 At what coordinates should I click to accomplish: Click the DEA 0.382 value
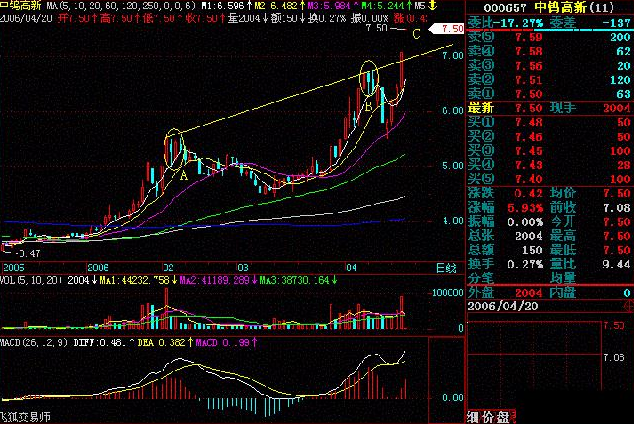point(165,342)
